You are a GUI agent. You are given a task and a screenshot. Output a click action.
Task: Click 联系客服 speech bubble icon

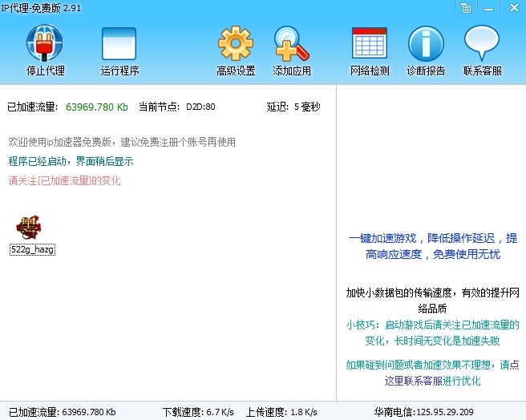tap(482, 43)
